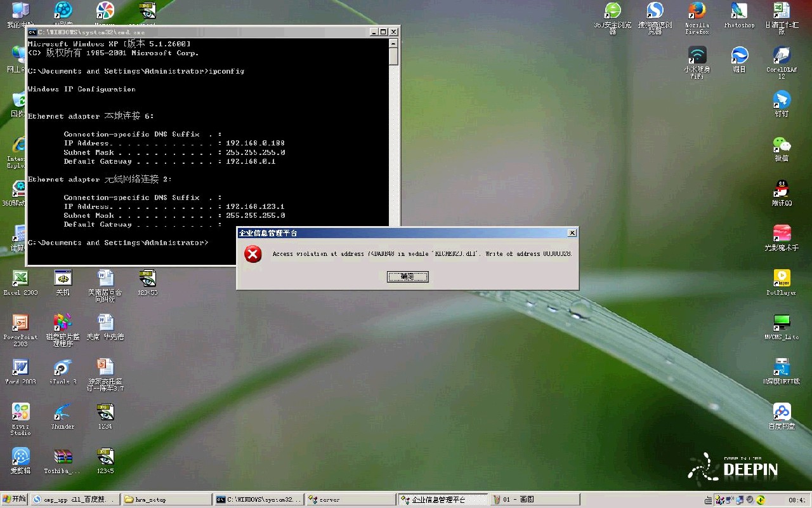Select the Excel 2003 desktop shortcut
Image resolution: width=812 pixels, height=508 pixels.
click(x=20, y=279)
